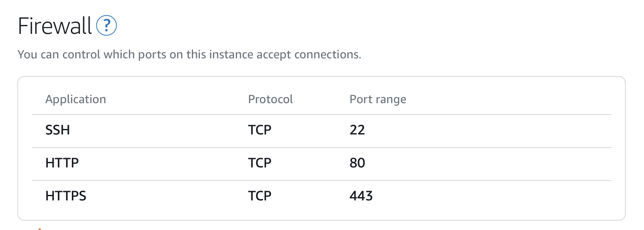Click TCP protocol in the HTTP row
Screen dimensions: 644x230
click(259, 163)
